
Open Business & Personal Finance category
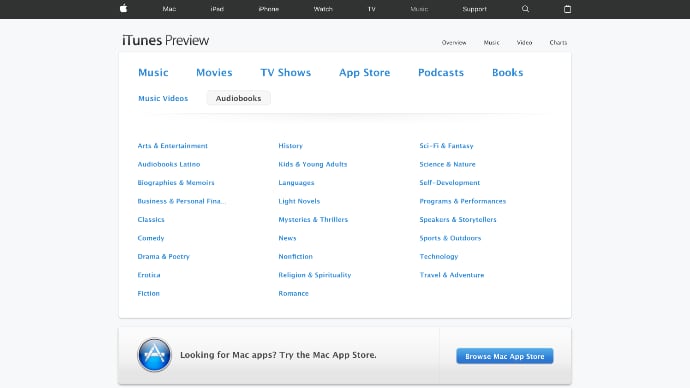click(x=181, y=201)
